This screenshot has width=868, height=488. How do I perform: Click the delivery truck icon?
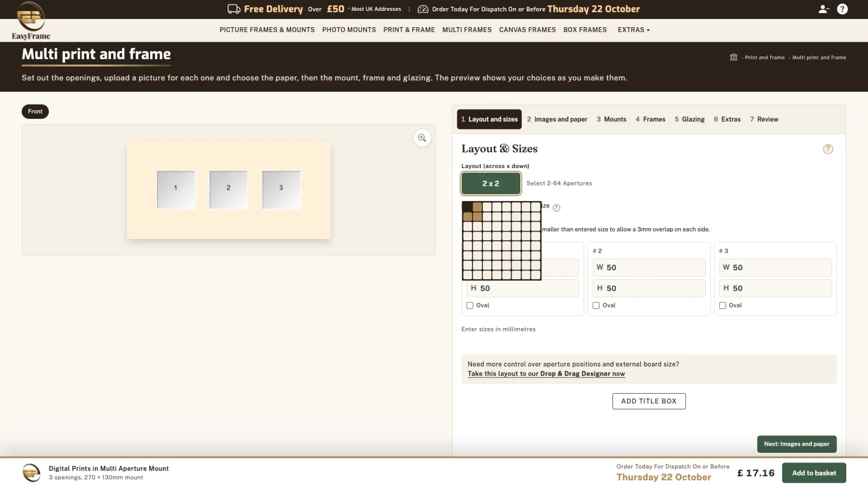pos(234,9)
